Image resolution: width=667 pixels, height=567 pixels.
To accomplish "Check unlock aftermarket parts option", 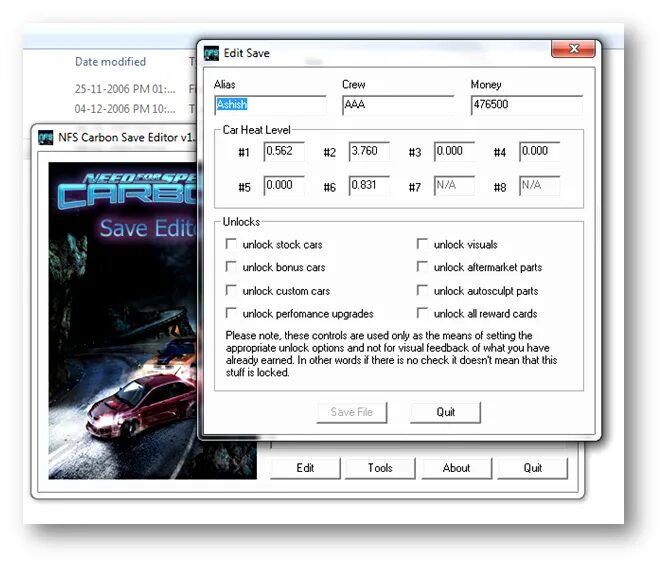I will (x=422, y=267).
